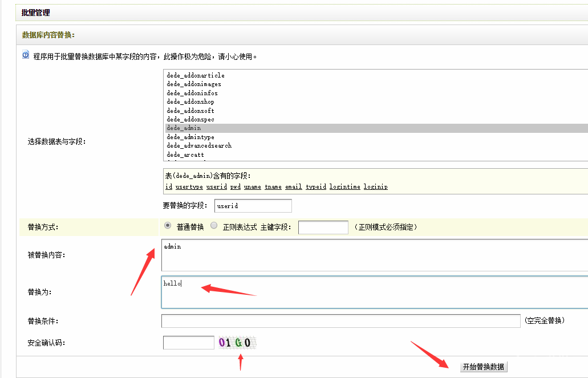
Task: Click the pwd field link
Action: [x=235, y=186]
